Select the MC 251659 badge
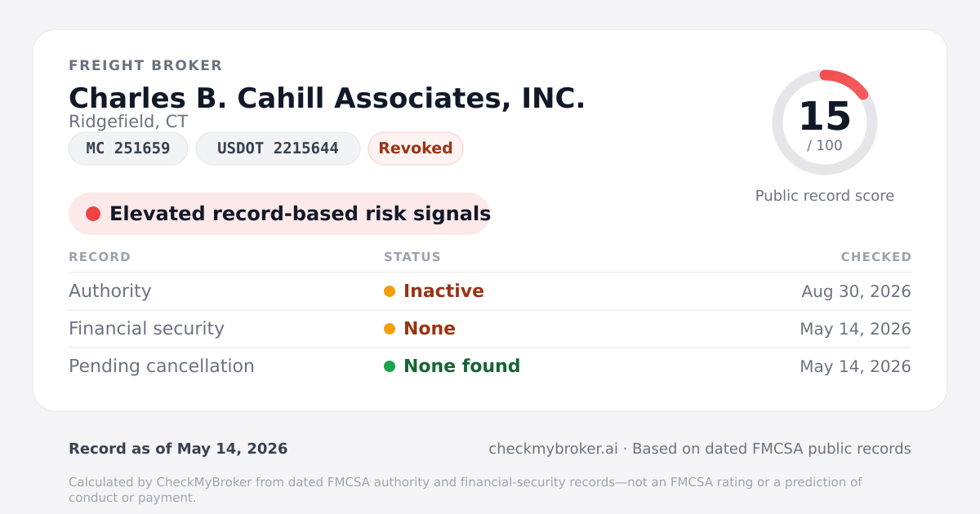This screenshot has height=514, width=980. (128, 148)
